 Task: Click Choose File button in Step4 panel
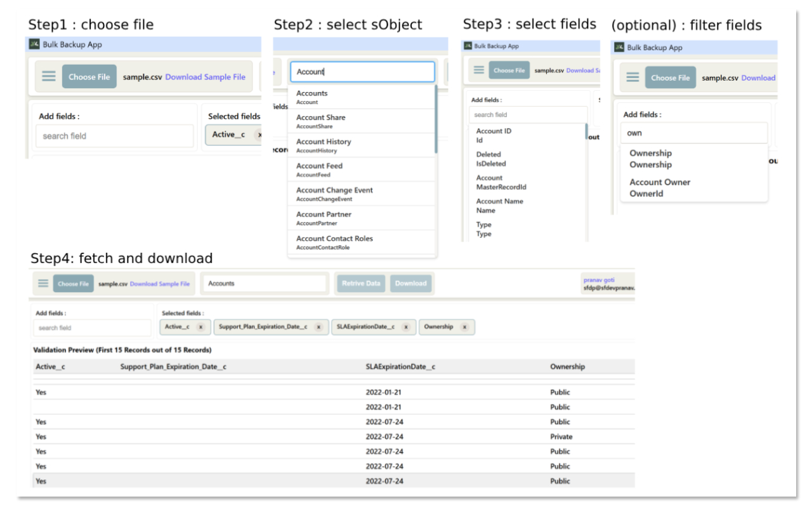[74, 284]
